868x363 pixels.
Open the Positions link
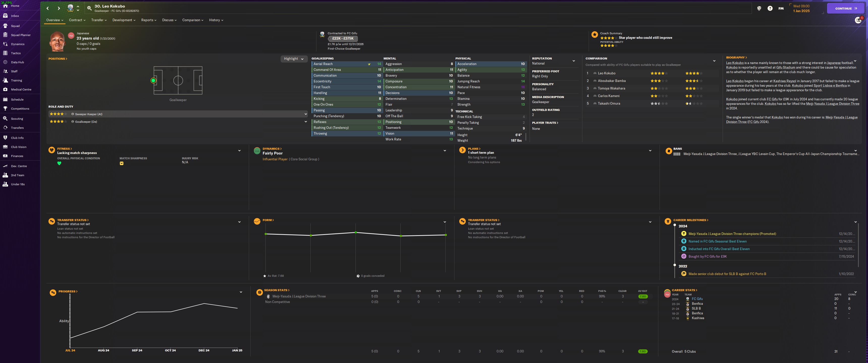[x=58, y=59]
